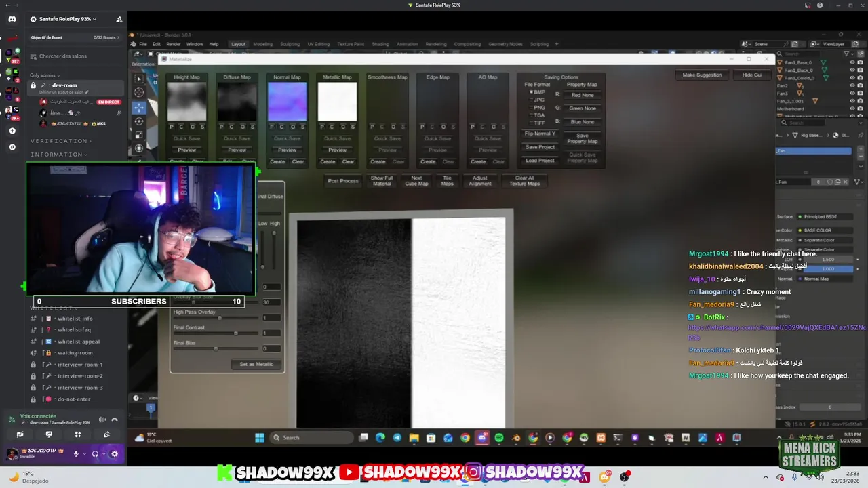The image size is (868, 488).
Task: Click Clear All Texture Maps button
Action: (x=524, y=181)
